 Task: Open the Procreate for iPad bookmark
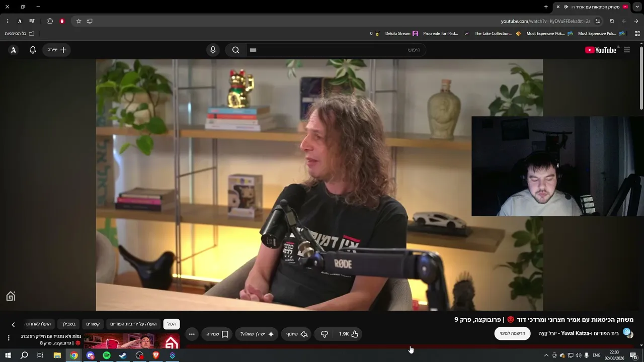click(x=445, y=34)
